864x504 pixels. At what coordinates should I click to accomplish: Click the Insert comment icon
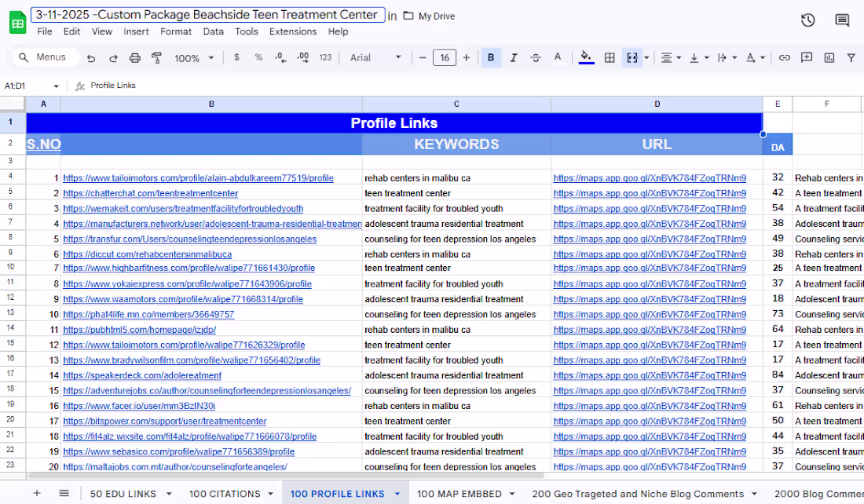click(x=807, y=57)
